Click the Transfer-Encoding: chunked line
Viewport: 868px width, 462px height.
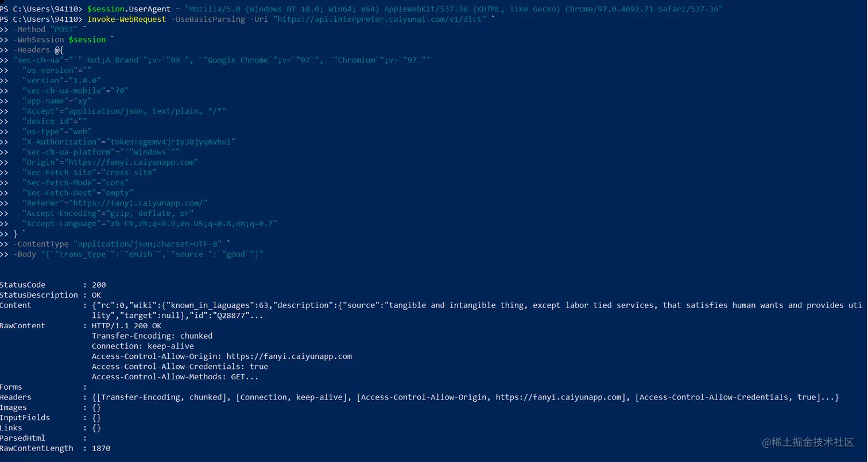152,336
